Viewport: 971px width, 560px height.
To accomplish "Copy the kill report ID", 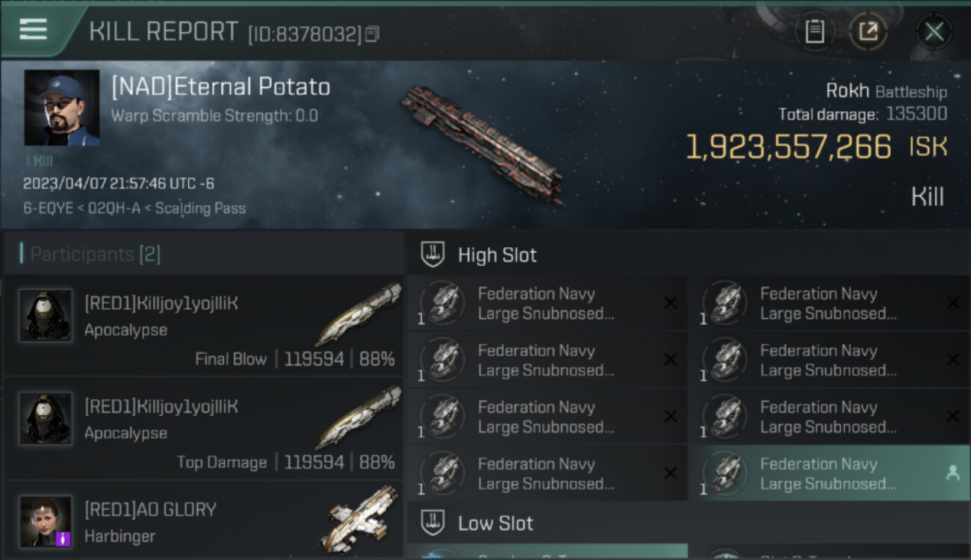I will pyautogui.click(x=372, y=34).
